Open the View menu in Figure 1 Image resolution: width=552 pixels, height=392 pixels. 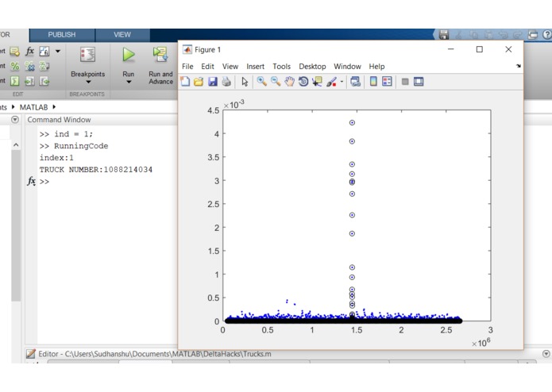click(x=230, y=67)
